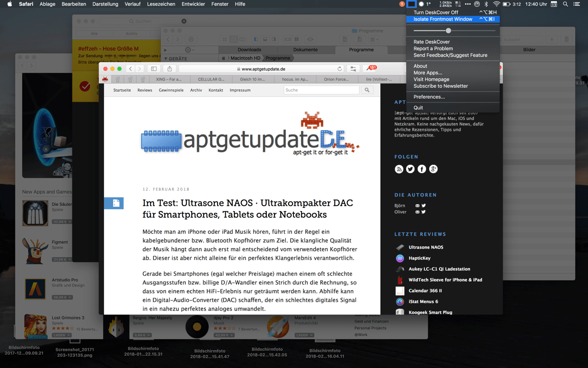This screenshot has height=368, width=588.
Task: Switch to the CELLULAR G... tab
Action: 211,79
